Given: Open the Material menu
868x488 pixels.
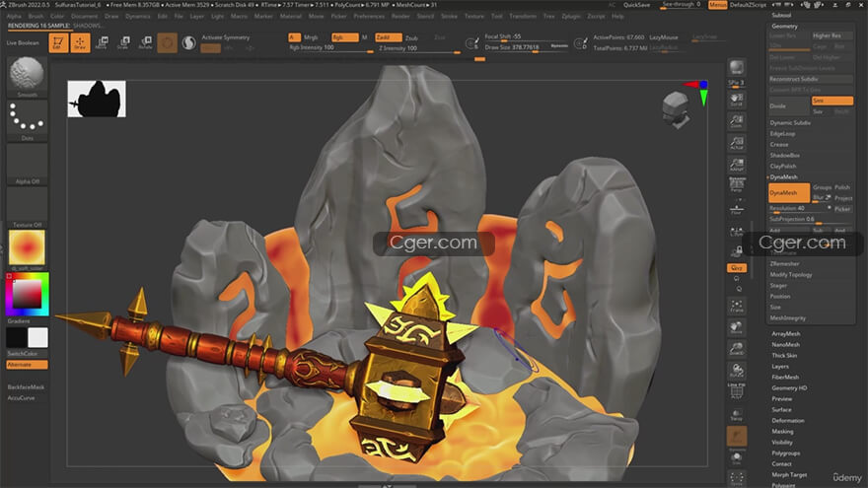Looking at the screenshot, I should pos(291,16).
